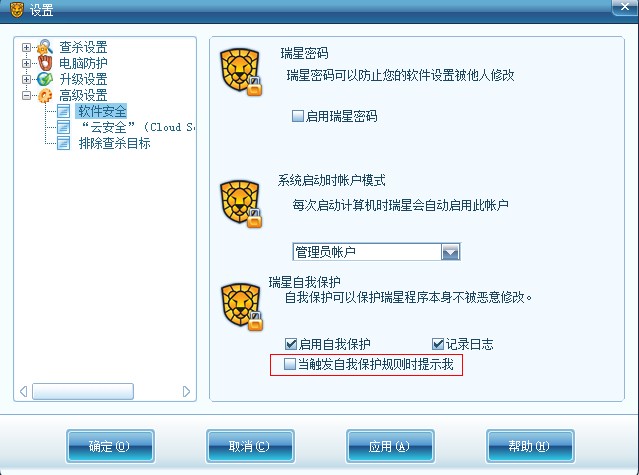Click the globe icon beside 升级设置

44,79
